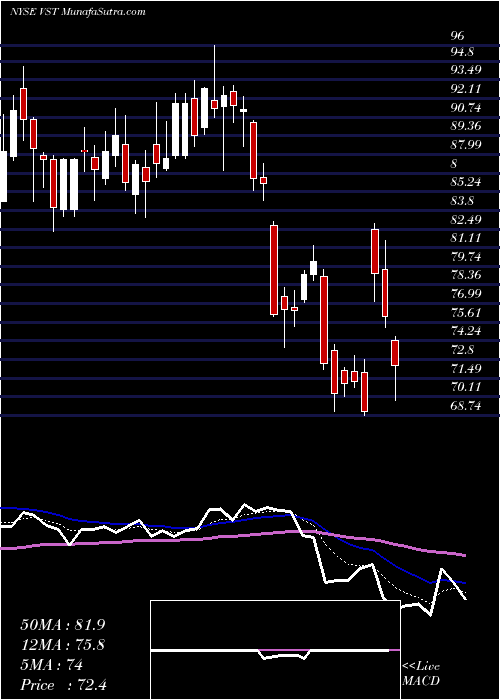Viewport: 500px width, 700px height.
Task: Select the 83.8 price axis label
Action: tap(463, 201)
